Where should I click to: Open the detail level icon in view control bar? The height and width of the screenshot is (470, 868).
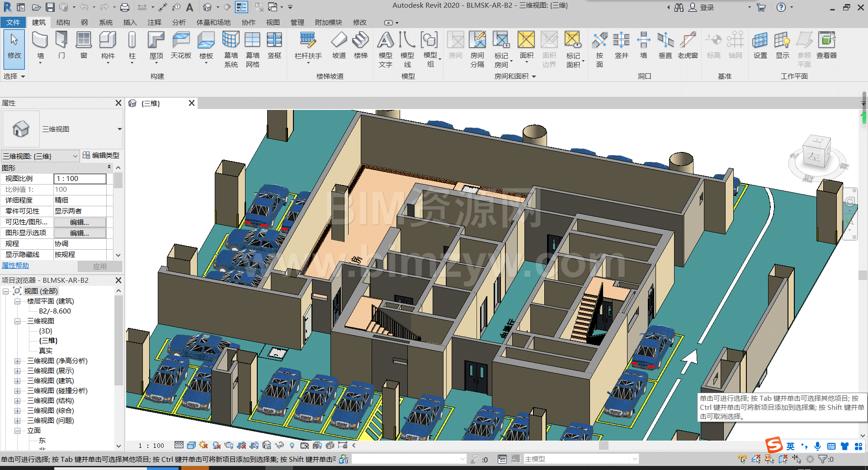tap(179, 446)
